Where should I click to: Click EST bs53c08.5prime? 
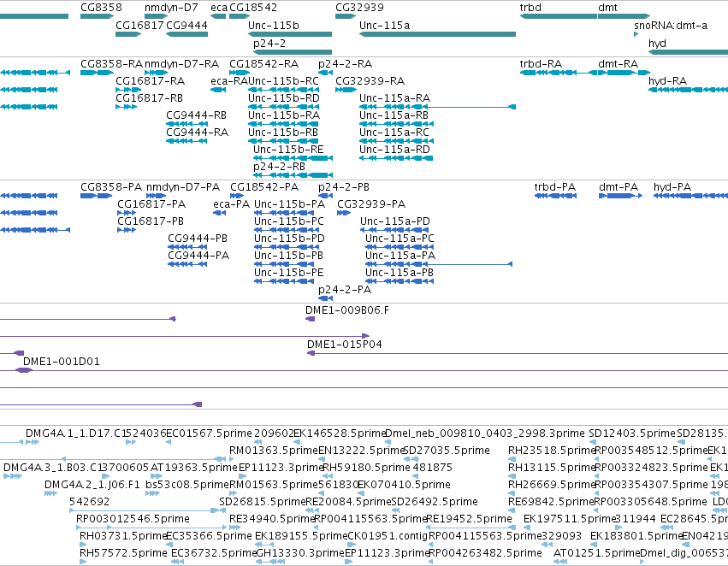tap(187, 484)
